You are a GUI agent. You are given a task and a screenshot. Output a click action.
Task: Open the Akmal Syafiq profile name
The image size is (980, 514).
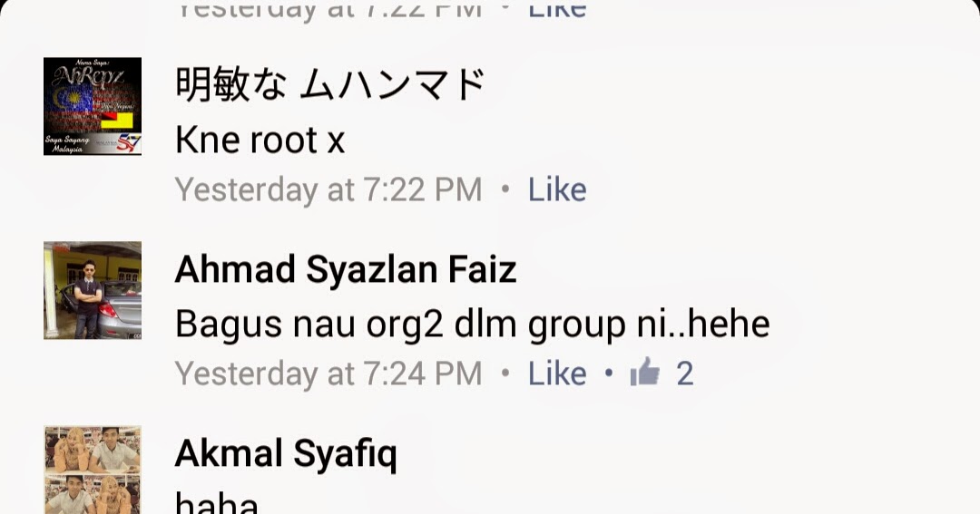click(x=286, y=454)
